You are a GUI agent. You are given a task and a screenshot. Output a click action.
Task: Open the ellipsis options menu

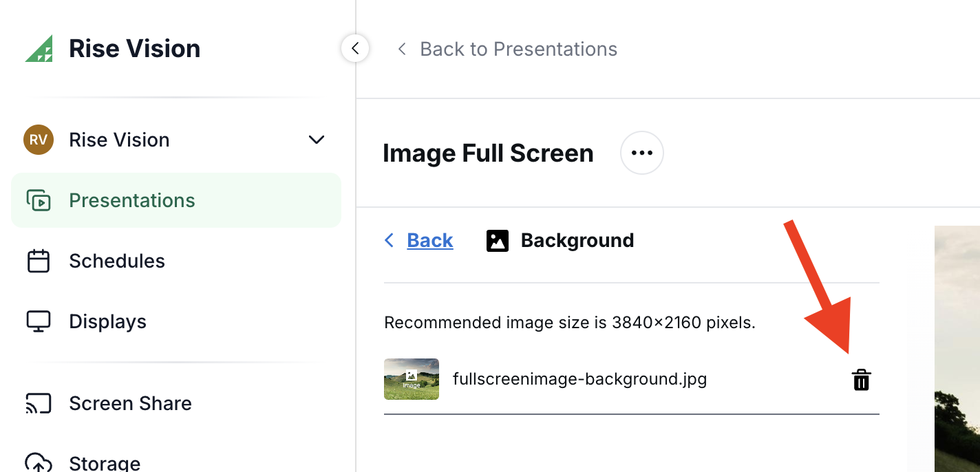coord(641,152)
